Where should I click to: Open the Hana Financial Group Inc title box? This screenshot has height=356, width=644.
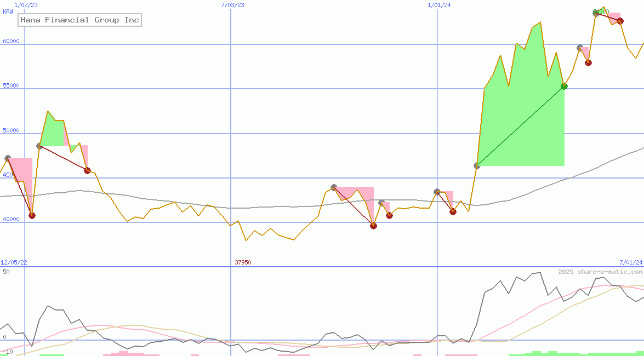click(79, 20)
